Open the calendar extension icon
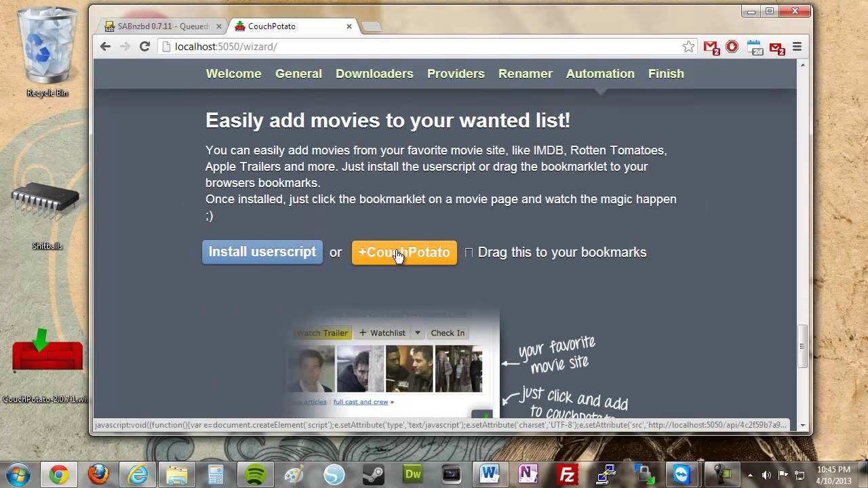 click(x=755, y=47)
